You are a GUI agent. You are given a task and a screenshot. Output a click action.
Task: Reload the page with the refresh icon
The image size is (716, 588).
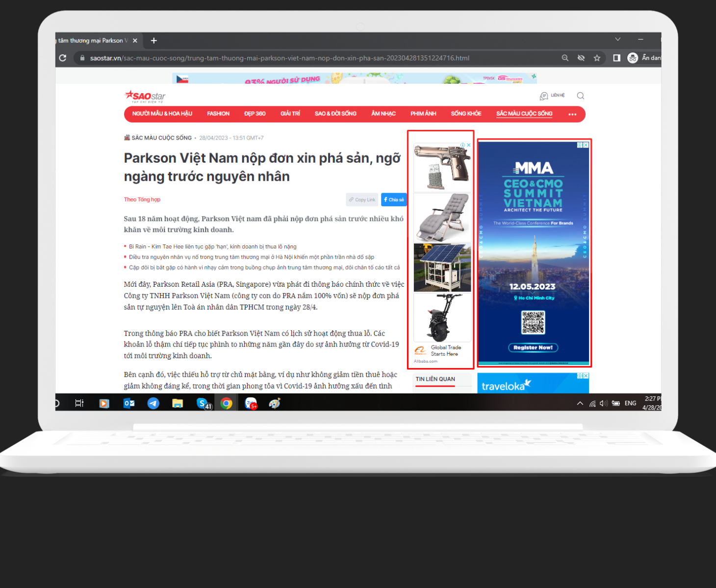63,58
